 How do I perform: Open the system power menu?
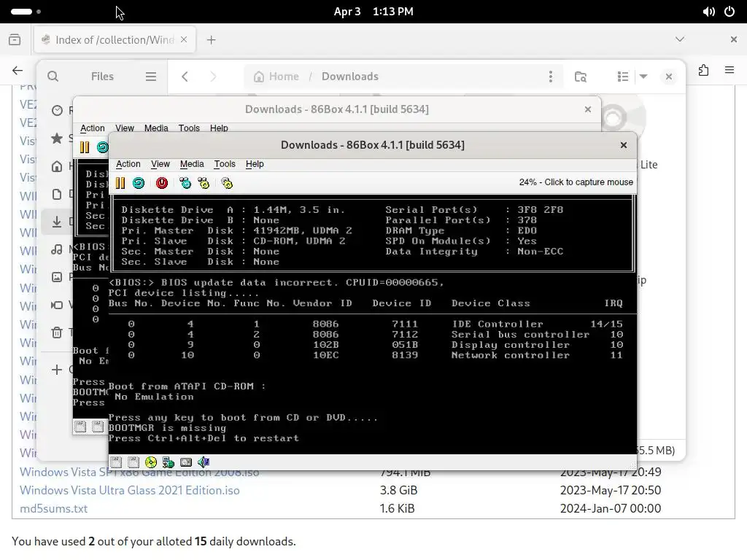(x=729, y=12)
